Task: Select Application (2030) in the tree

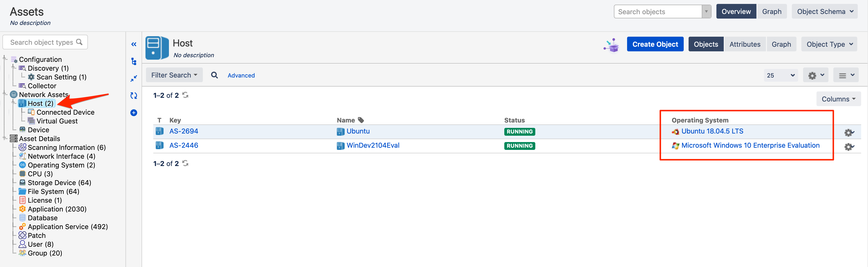Action: click(x=57, y=209)
